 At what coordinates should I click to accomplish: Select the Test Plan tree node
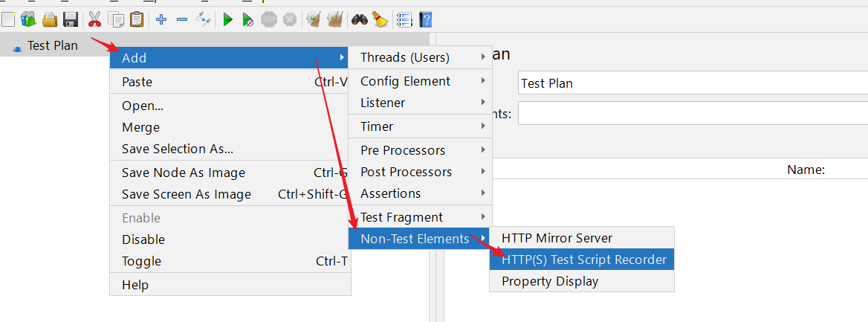(x=52, y=45)
